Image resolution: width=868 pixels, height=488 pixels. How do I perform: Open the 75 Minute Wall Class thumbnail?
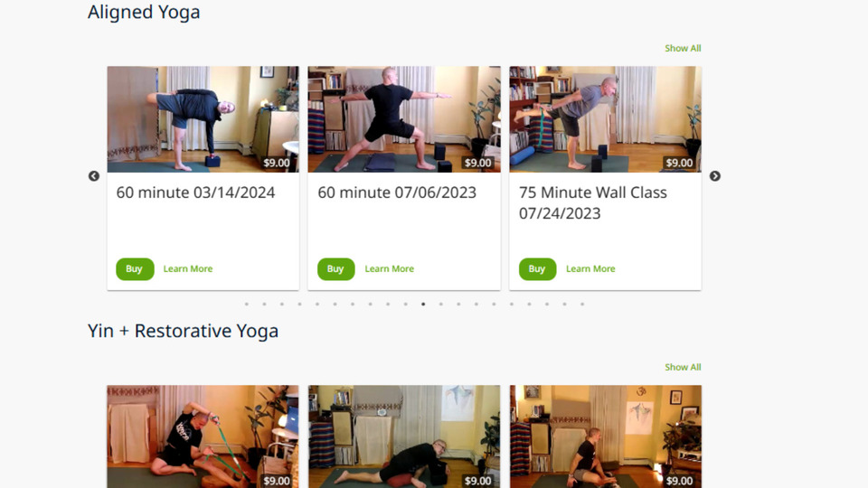(606, 119)
